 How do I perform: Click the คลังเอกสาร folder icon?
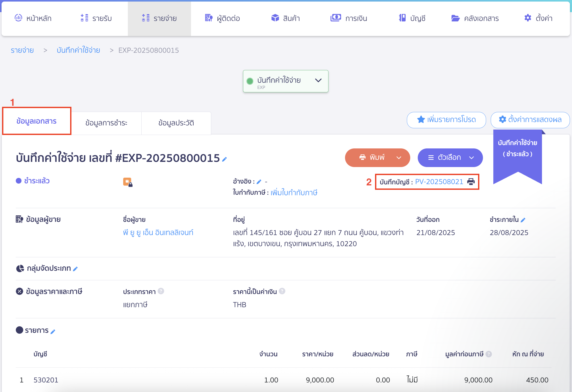(x=456, y=18)
